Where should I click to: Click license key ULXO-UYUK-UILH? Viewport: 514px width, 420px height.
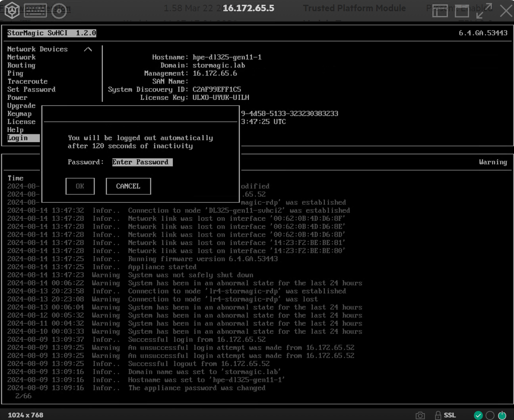coord(221,98)
